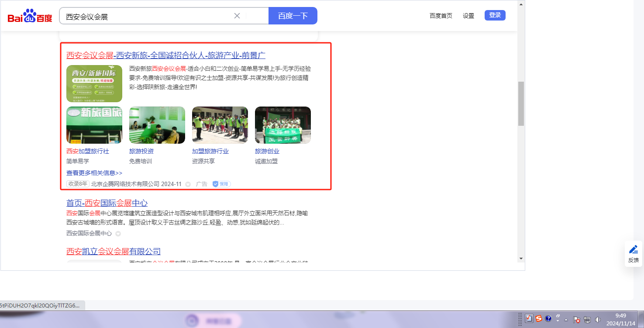The width and height of the screenshot is (644, 328).
Task: Click the scrollbar up arrow
Action: pos(521,4)
